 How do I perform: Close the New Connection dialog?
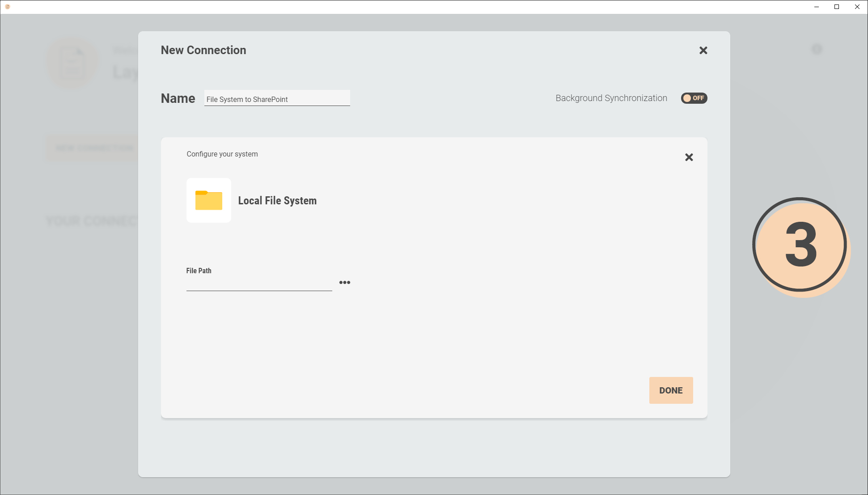click(x=703, y=51)
